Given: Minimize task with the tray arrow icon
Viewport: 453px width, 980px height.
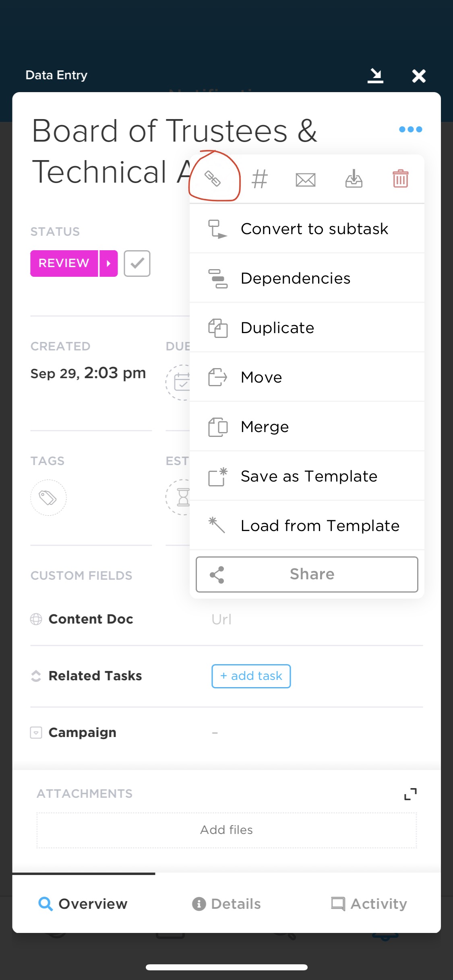Looking at the screenshot, I should [375, 76].
